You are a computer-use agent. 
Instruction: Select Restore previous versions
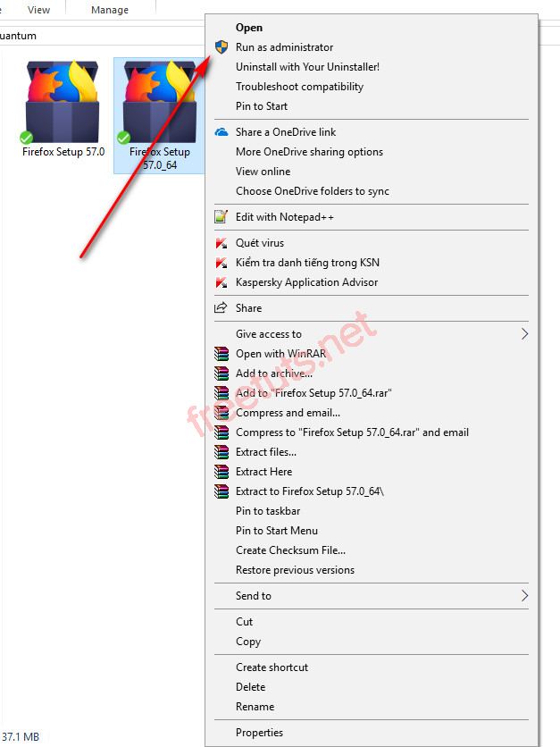click(372, 570)
